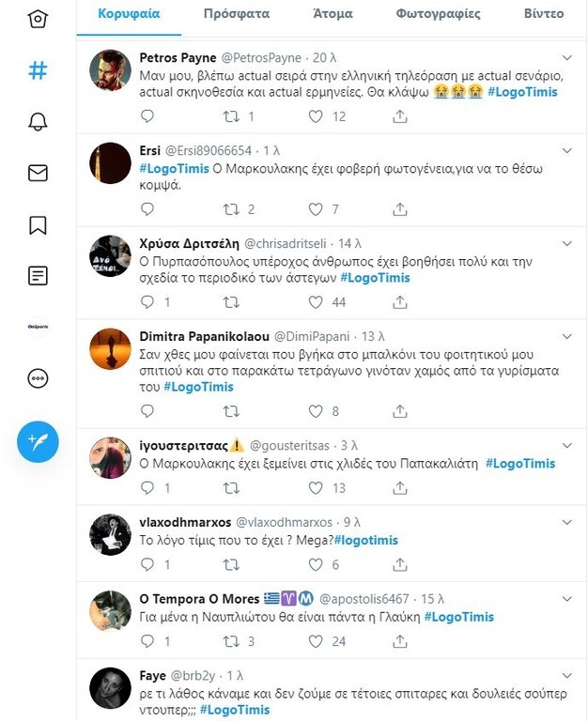
Task: Go to Twitter Home in sidebar
Action: coord(38,19)
